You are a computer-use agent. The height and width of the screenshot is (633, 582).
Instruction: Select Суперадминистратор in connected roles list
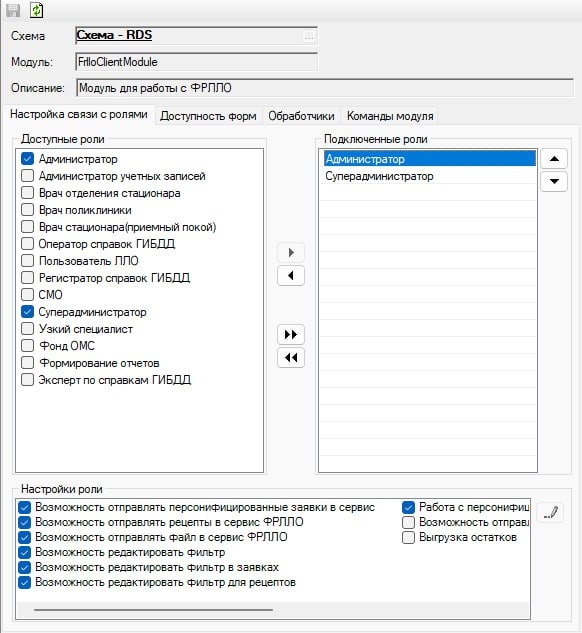point(429,176)
